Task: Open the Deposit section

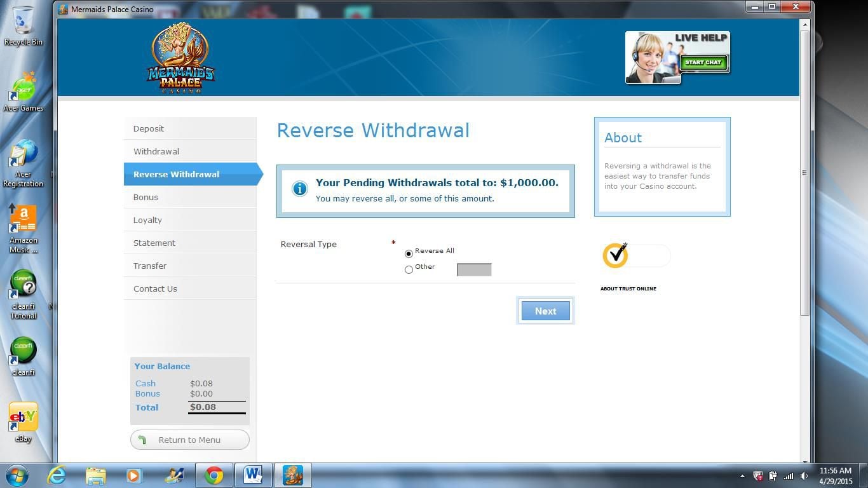Action: [190, 128]
